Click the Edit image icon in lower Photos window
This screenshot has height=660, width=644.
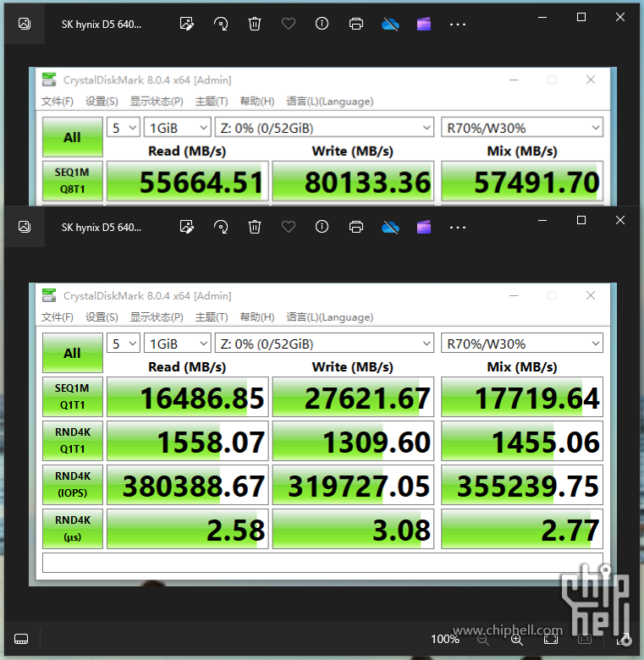pyautogui.click(x=186, y=227)
